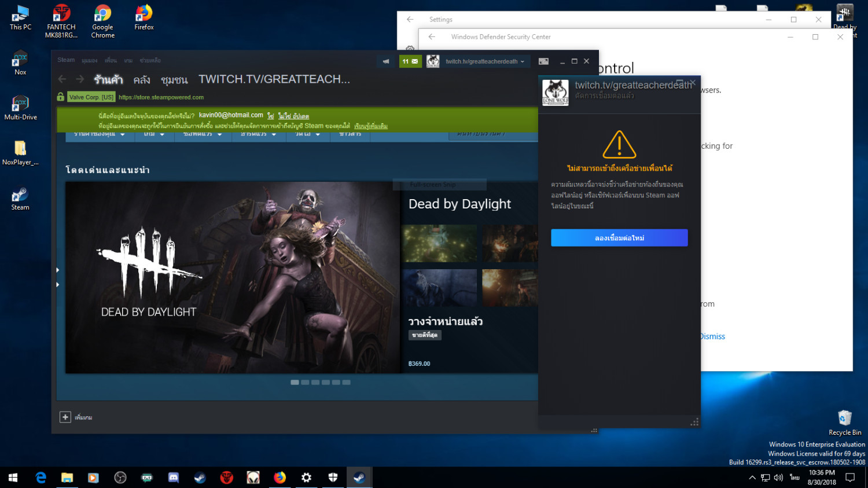Image resolution: width=868 pixels, height=488 pixels.
Task: Open Steam announcements megaphone icon
Action: pos(386,61)
